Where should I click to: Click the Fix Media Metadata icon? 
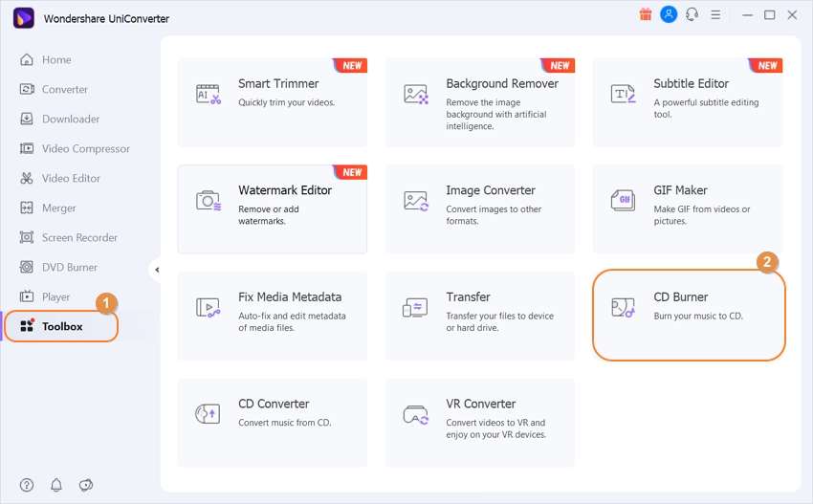(x=209, y=308)
